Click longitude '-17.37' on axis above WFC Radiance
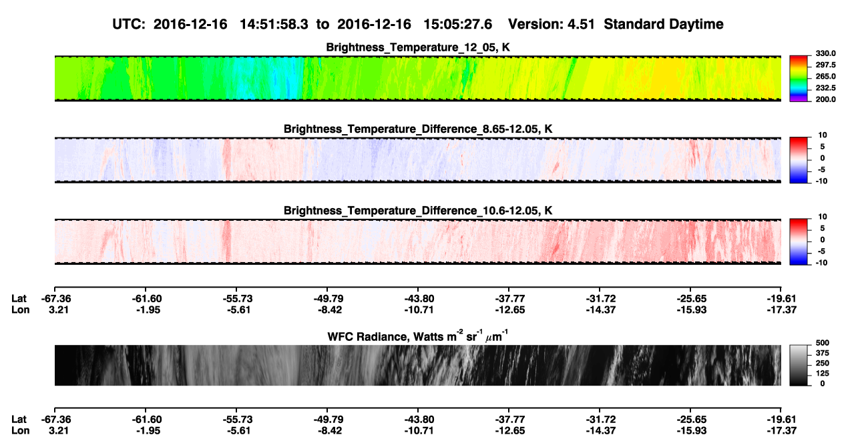This screenshot has width=868, height=445. coord(782,309)
